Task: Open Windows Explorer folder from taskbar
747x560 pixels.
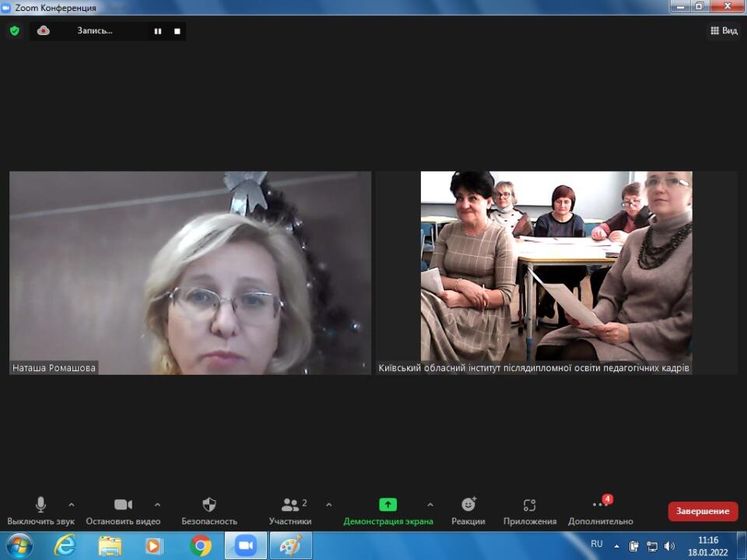Action: [110, 546]
